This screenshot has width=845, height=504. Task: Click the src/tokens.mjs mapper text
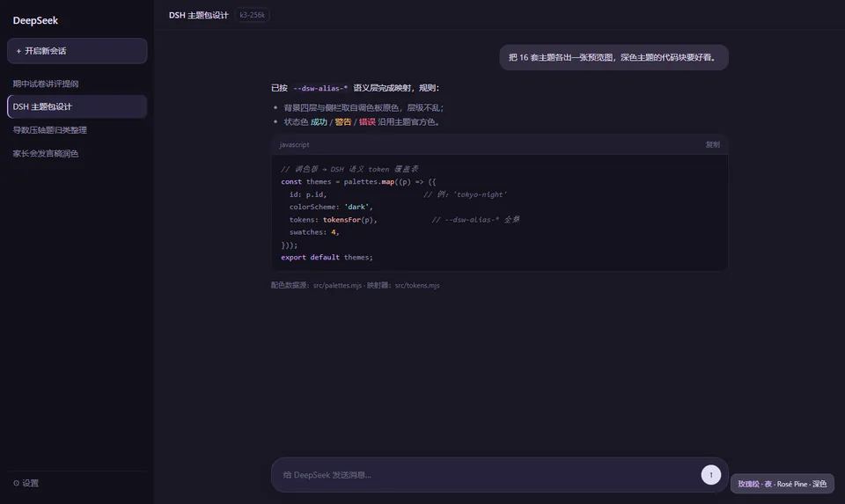point(417,285)
